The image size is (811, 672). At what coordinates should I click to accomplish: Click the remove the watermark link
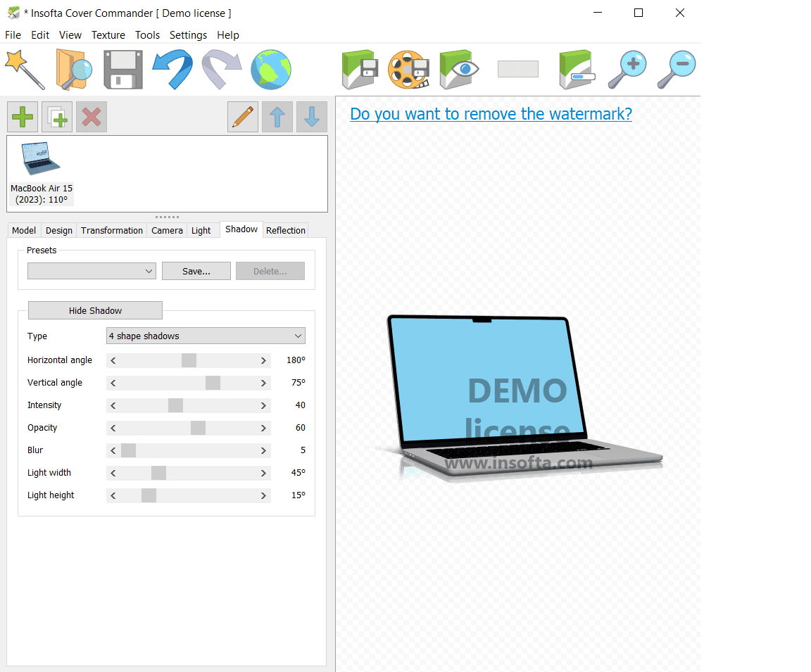(x=491, y=114)
